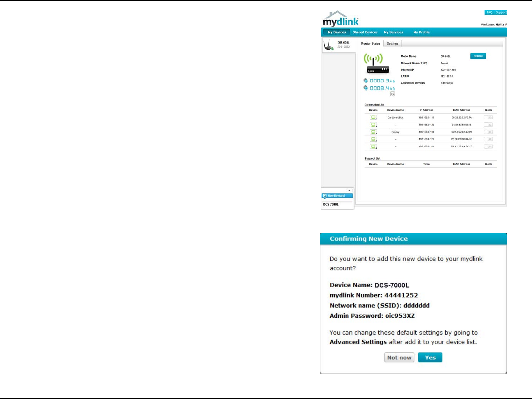Click the HeGuy device name

click(x=395, y=132)
